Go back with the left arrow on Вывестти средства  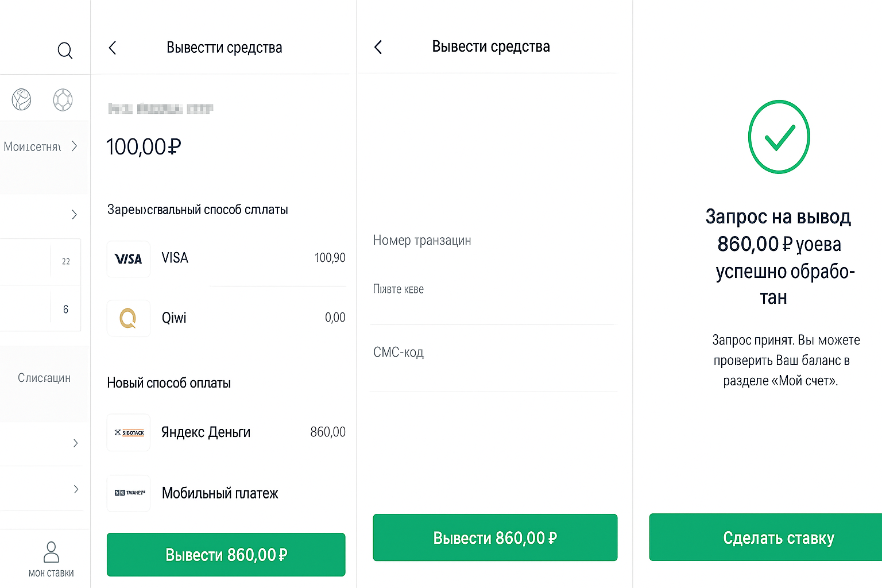[113, 48]
